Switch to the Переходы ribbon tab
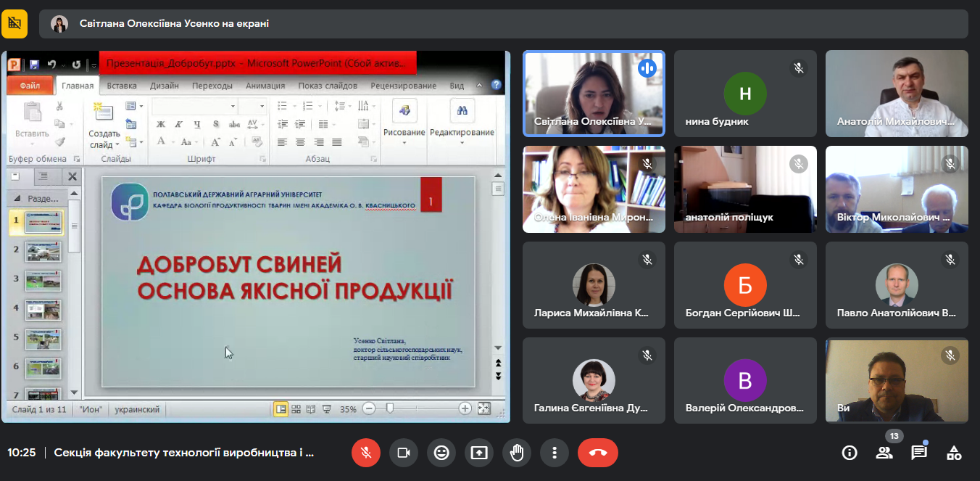The width and height of the screenshot is (980, 481). pyautogui.click(x=212, y=86)
